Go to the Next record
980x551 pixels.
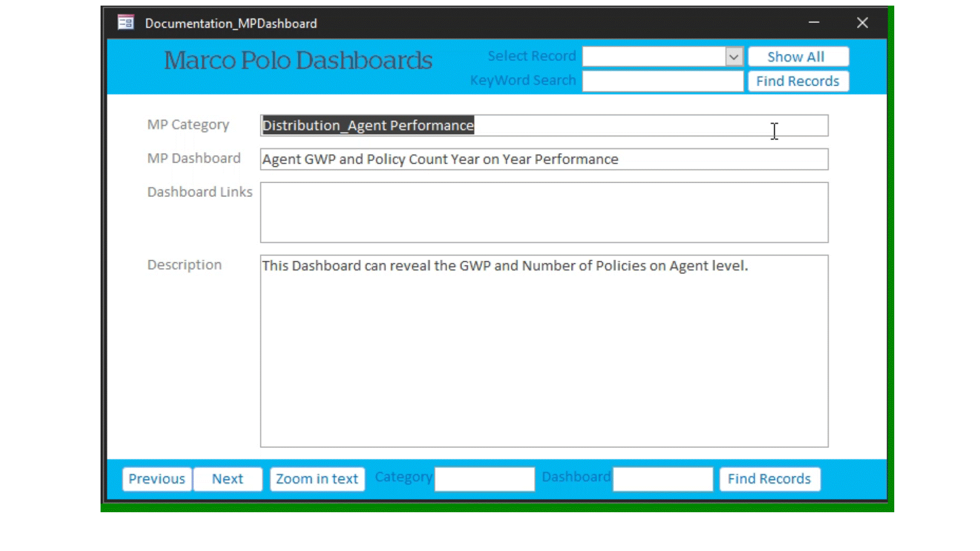point(228,479)
